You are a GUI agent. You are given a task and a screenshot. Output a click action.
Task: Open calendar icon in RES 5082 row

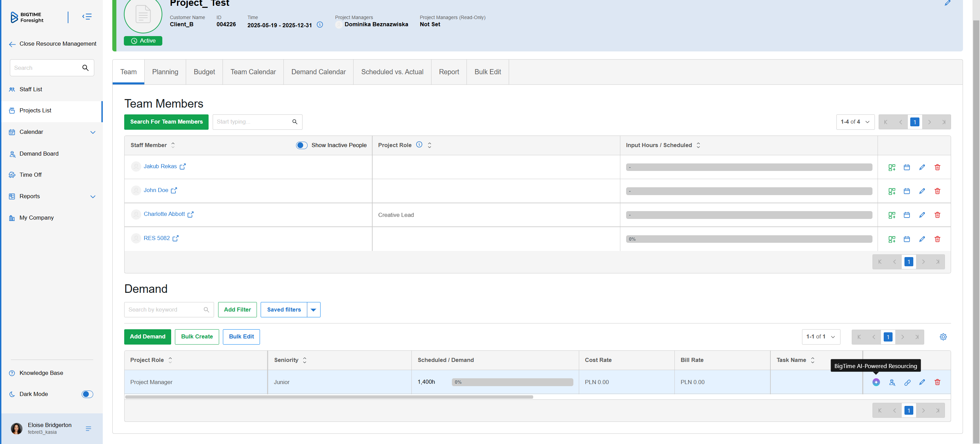(x=907, y=239)
